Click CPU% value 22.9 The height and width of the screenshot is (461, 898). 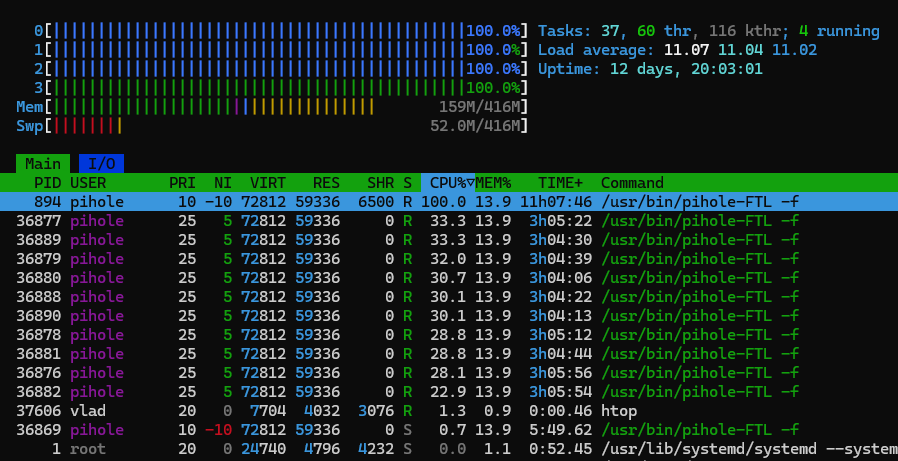point(448,392)
